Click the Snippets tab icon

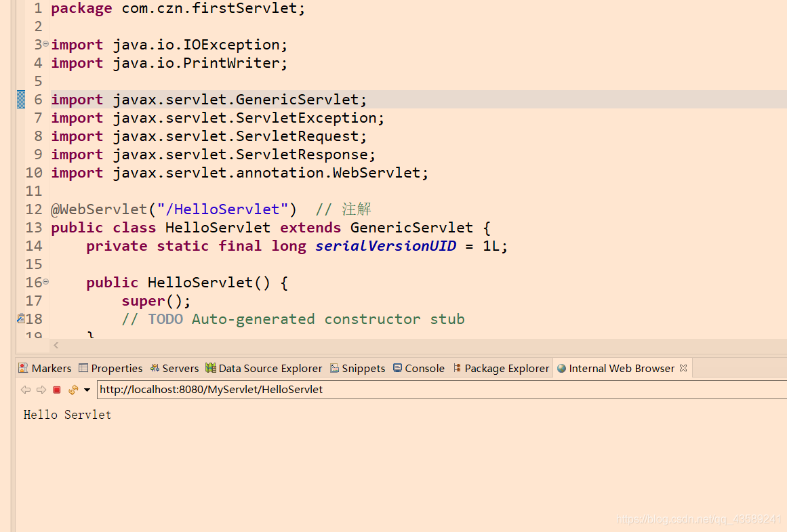click(334, 369)
